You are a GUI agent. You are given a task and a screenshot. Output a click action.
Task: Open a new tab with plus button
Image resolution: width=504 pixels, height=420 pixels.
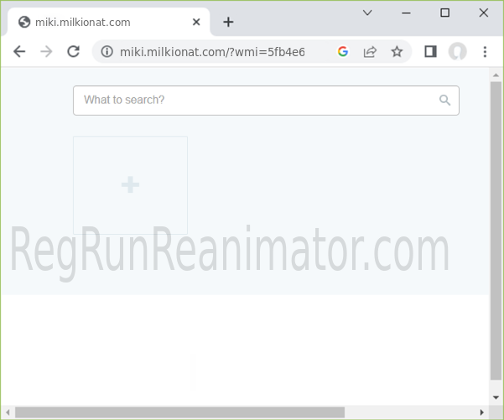pos(228,23)
